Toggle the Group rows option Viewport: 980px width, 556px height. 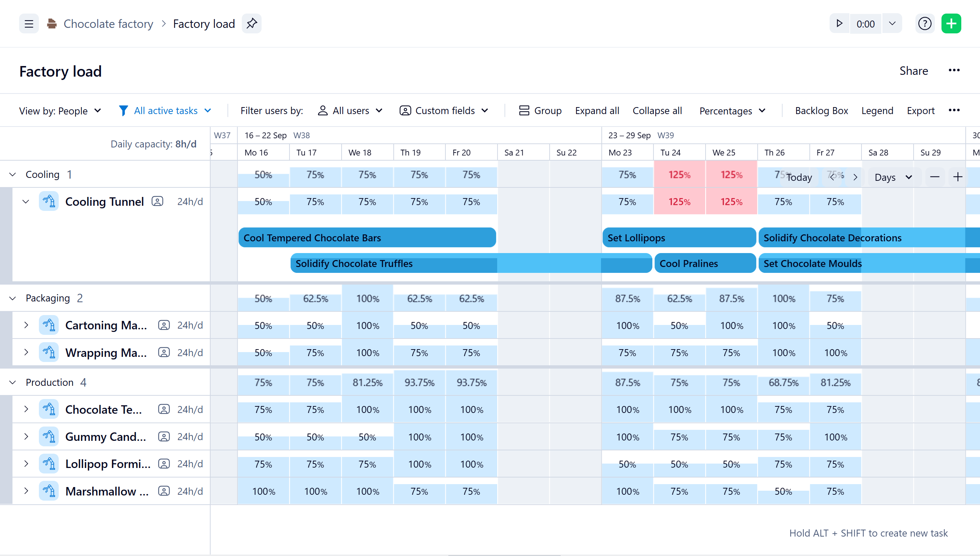[540, 111]
